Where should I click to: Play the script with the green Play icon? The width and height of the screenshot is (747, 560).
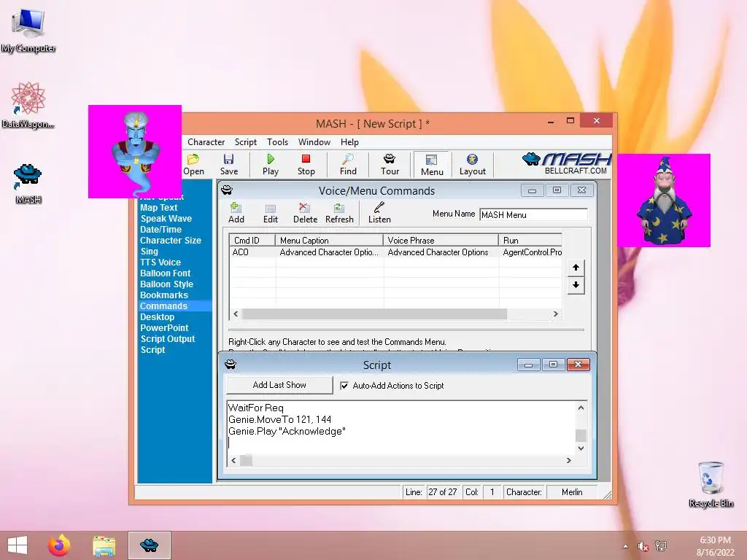[271, 165]
